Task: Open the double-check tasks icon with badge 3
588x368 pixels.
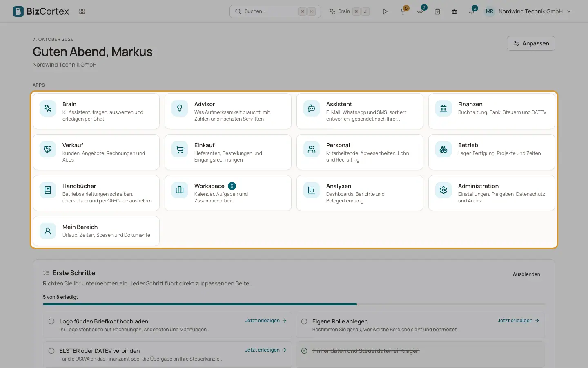Action: tap(421, 11)
